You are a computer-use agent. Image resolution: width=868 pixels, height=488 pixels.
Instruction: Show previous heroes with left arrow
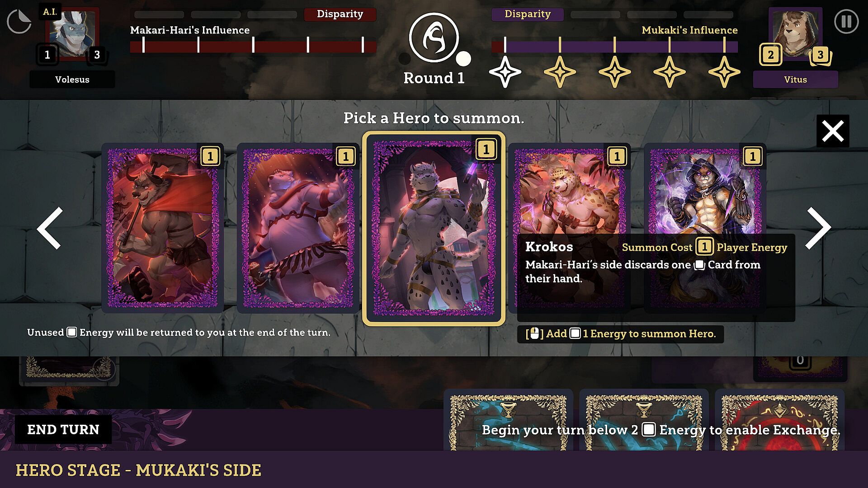[x=50, y=228]
